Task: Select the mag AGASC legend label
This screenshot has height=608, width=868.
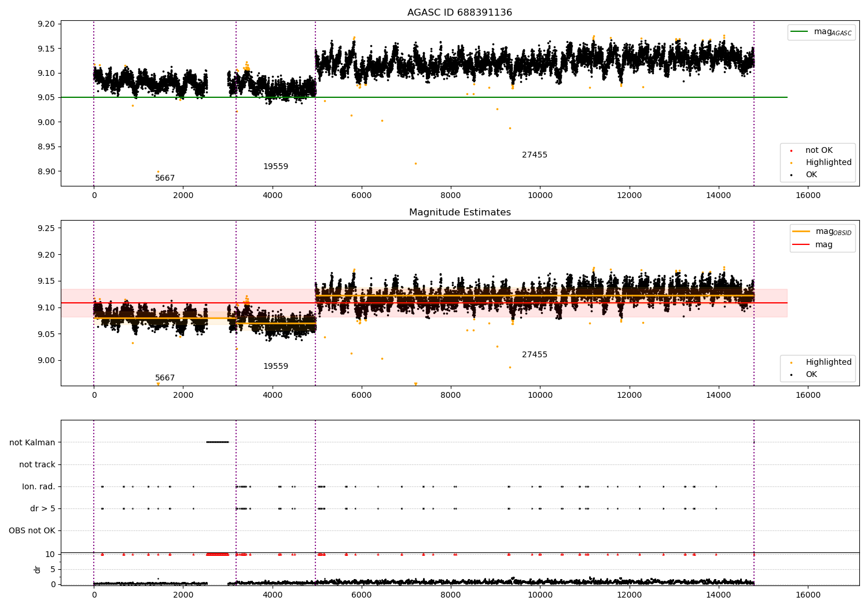Action: (833, 32)
